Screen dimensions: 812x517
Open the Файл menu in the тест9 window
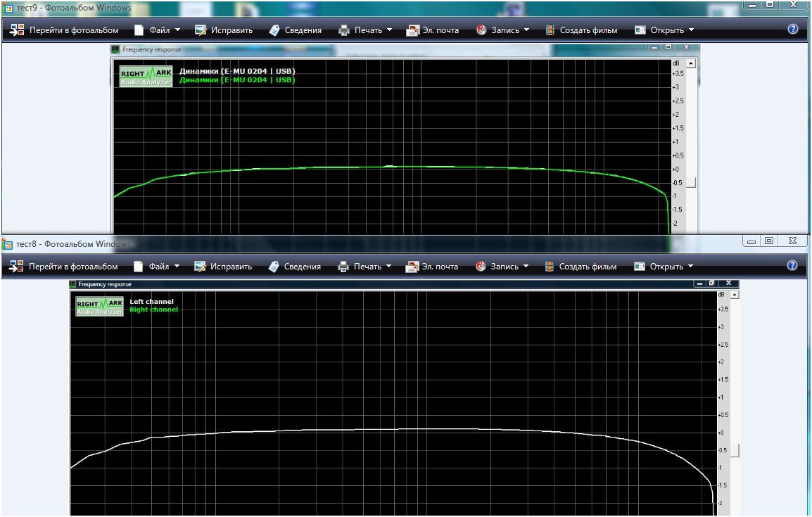157,30
